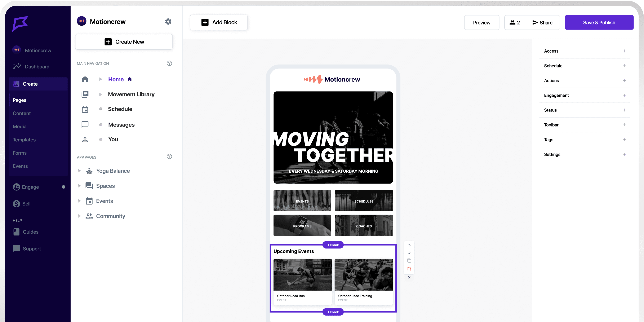The height and width of the screenshot is (322, 644).
Task: Open the Dashboard from the sidebar
Action: (37, 66)
